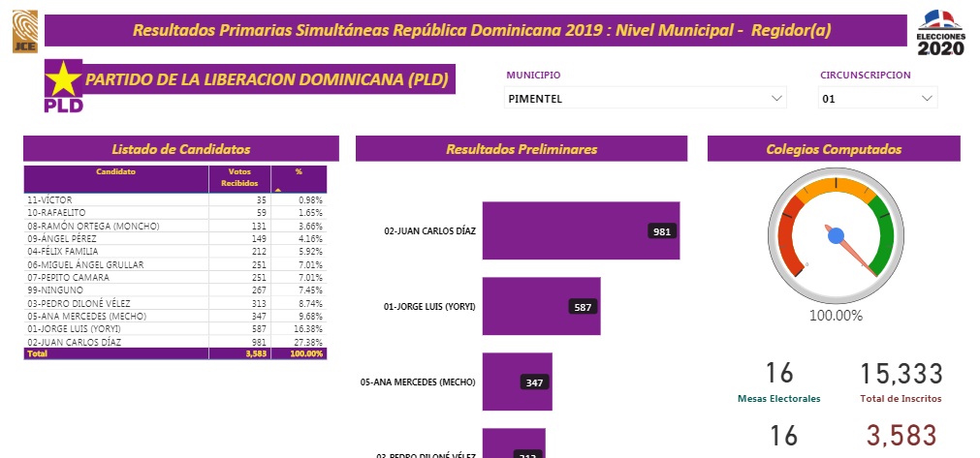Click the Colegios Computados panel header
Image resolution: width=980 pixels, height=458 pixels.
[834, 149]
